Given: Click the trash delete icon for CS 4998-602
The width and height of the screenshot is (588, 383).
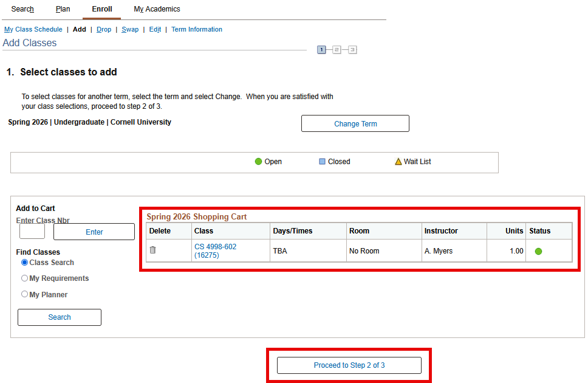Looking at the screenshot, I should 152,250.
